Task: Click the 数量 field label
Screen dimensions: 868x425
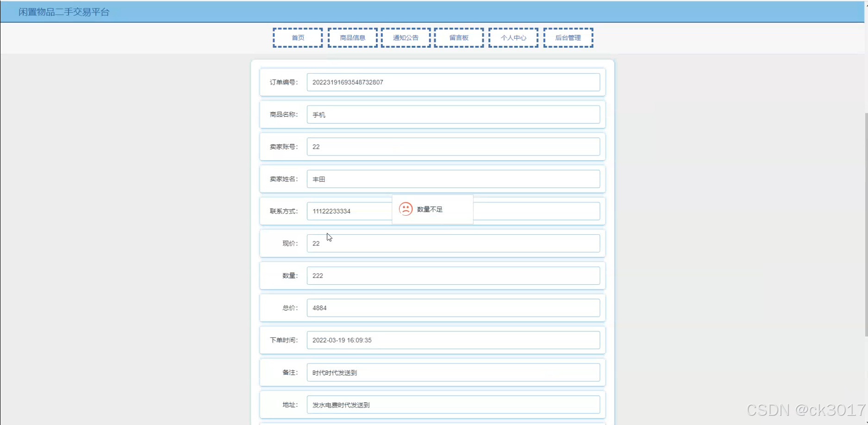Action: [290, 275]
